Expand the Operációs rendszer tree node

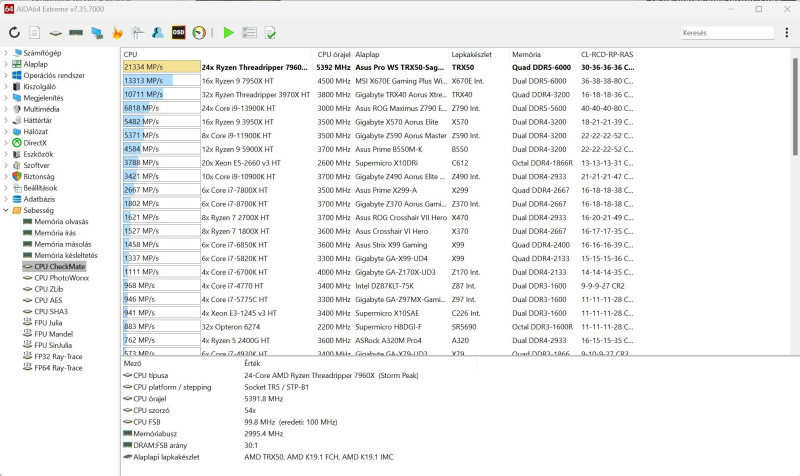[6, 75]
